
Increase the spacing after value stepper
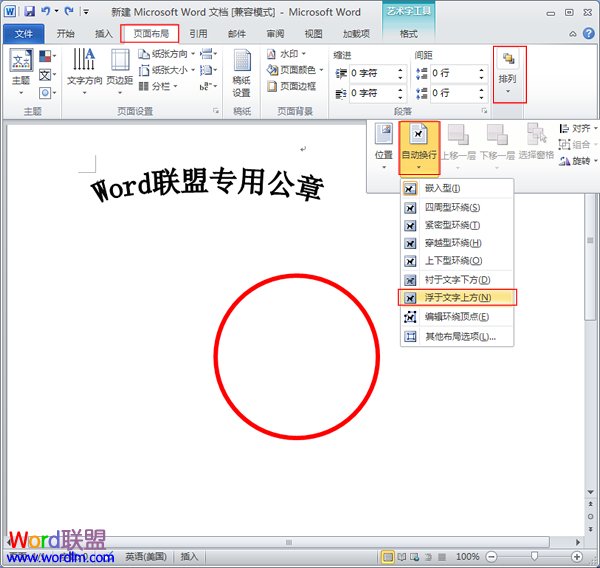click(481, 90)
